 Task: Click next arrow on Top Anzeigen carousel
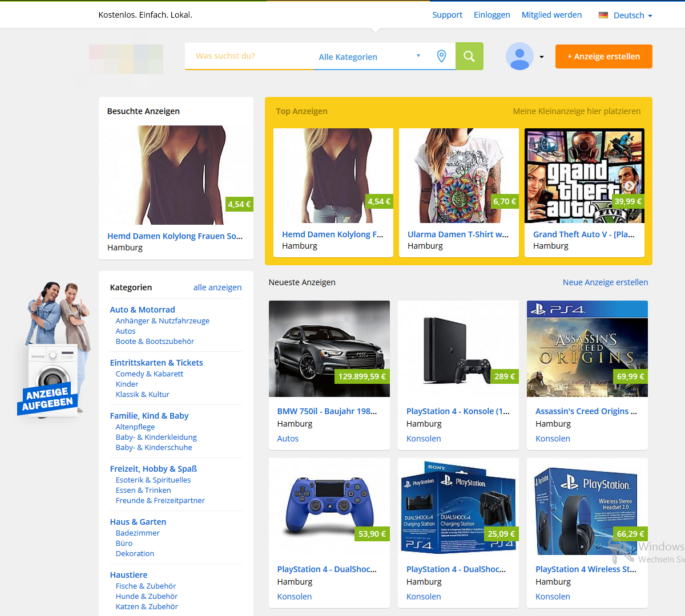(629, 185)
